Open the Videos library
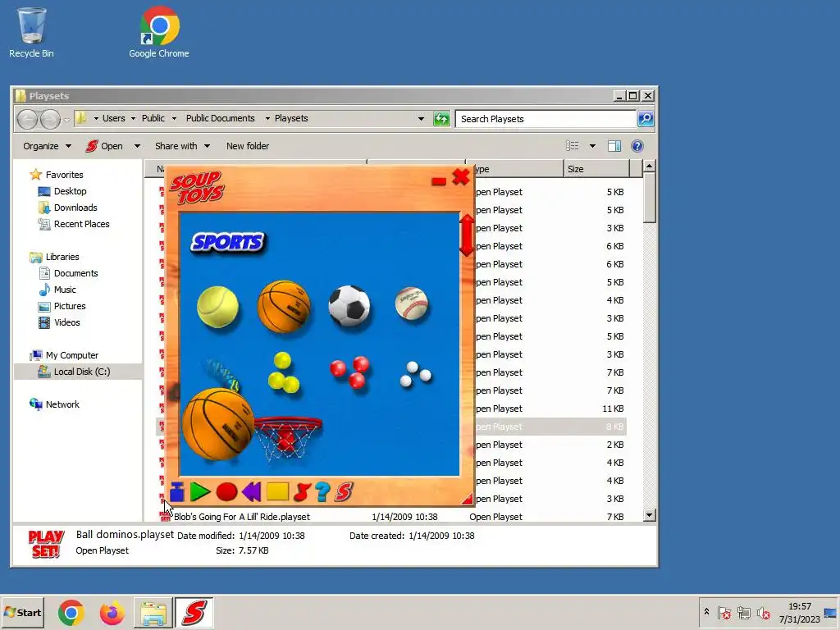 tap(67, 322)
